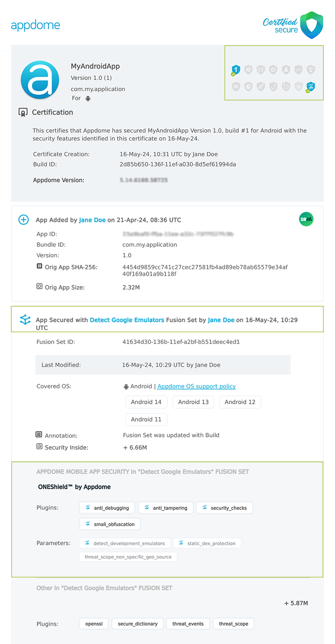Click the grey sword shield badge
This screenshot has height=644, width=335.
tap(261, 87)
